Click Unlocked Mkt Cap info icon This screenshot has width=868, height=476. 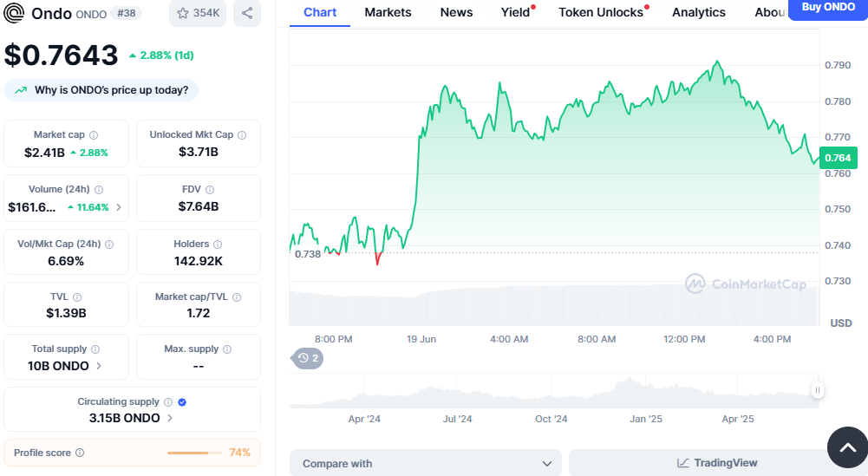click(242, 135)
